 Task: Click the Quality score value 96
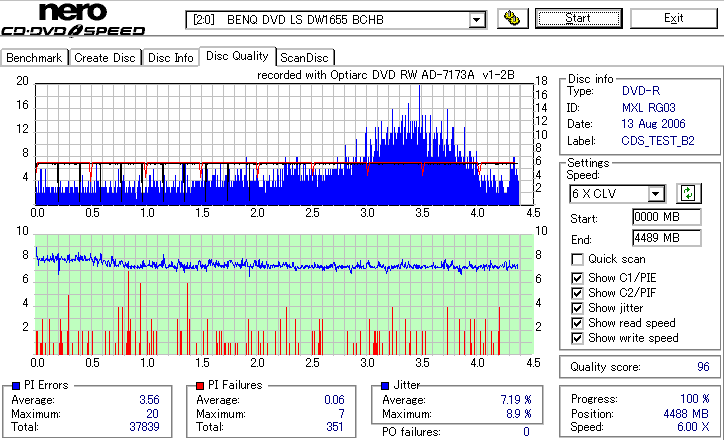(703, 367)
